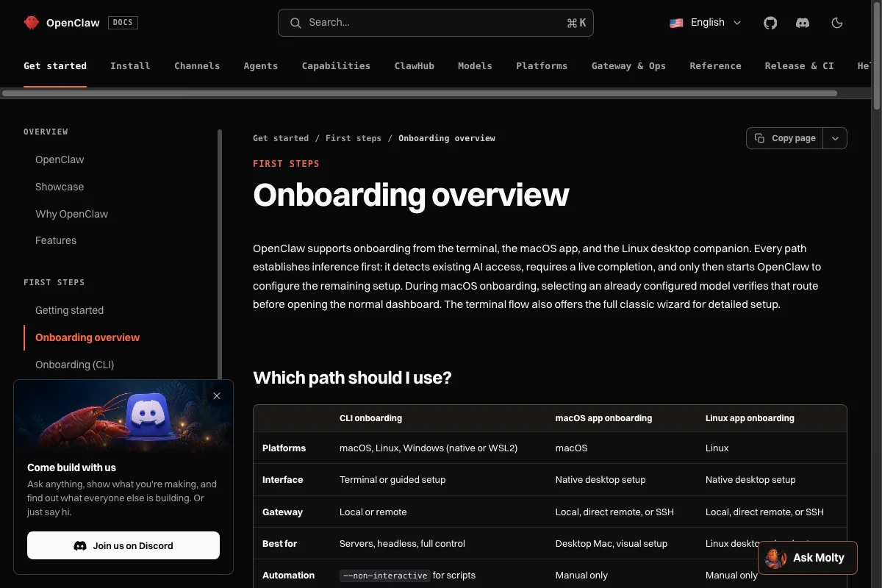882x588 pixels.
Task: Click the Molty mascot icon
Action: (775, 558)
